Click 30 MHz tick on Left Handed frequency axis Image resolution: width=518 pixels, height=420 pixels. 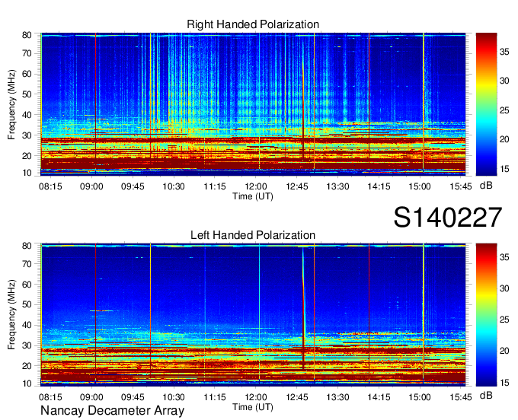click(x=27, y=345)
